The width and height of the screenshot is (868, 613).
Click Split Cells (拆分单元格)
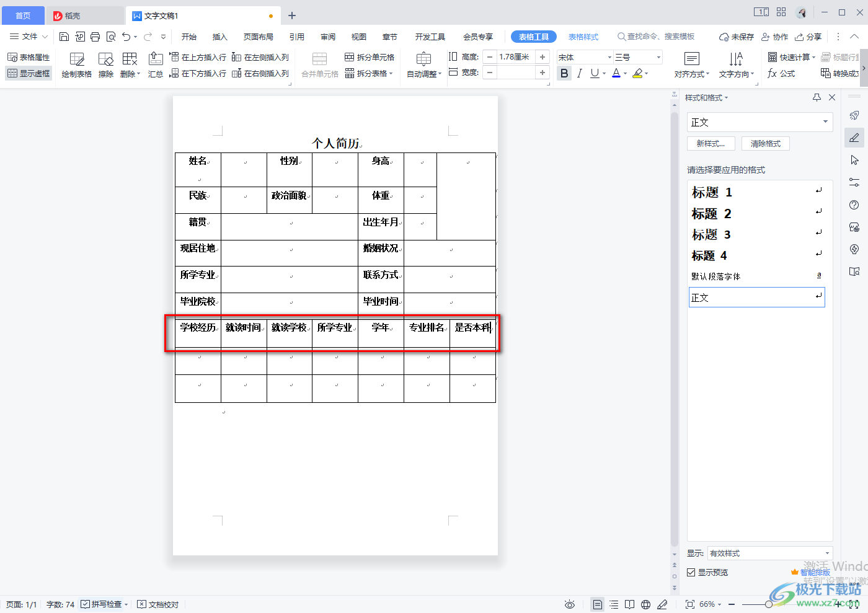click(x=370, y=57)
